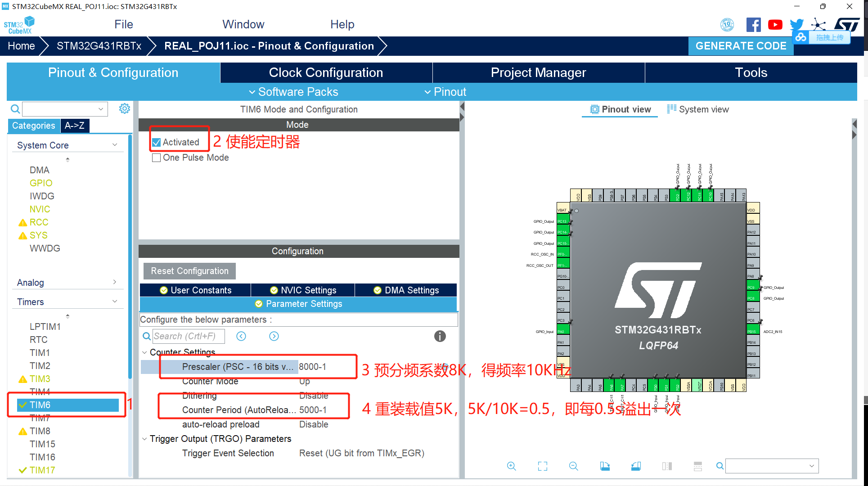Click the GENERATE CODE button
This screenshot has width=868, height=486.
point(741,46)
